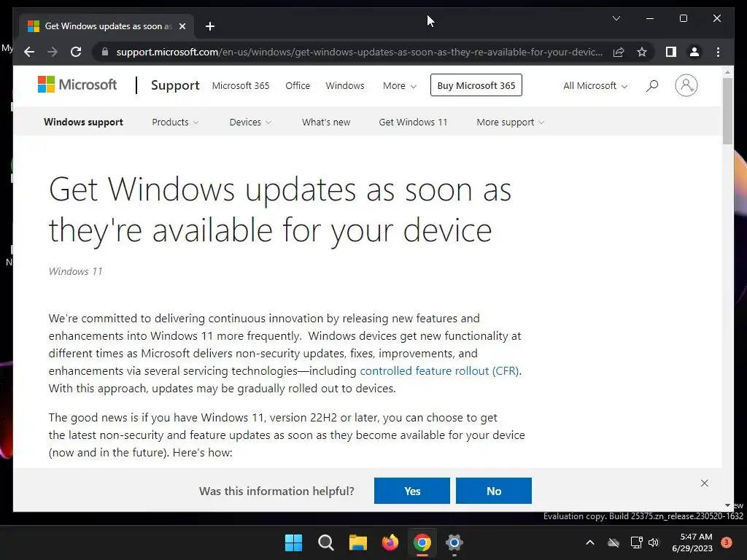
Task: Open the notification count badge
Action: (727, 542)
